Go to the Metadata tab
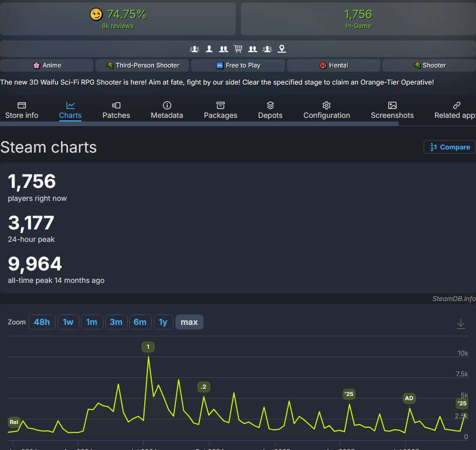 coord(167,111)
